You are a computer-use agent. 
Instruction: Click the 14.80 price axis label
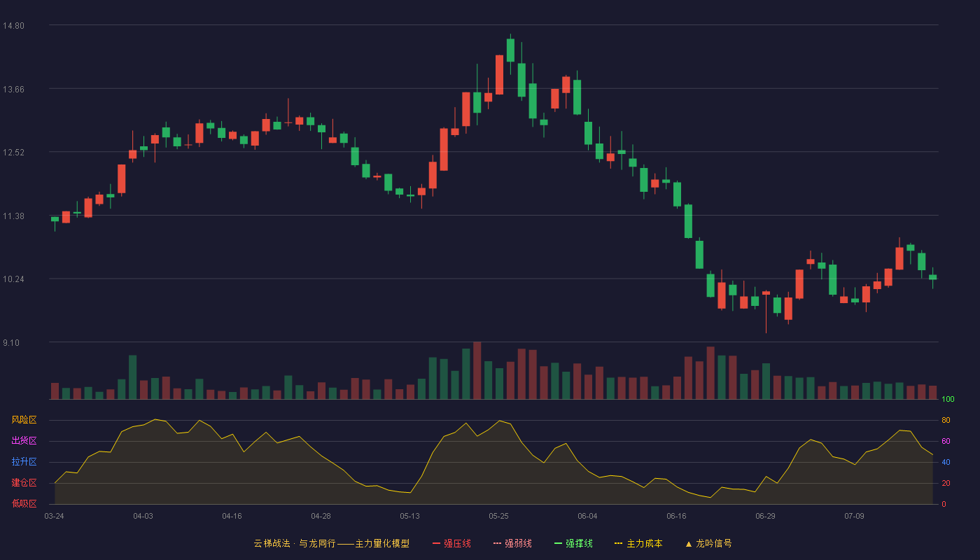point(13,26)
